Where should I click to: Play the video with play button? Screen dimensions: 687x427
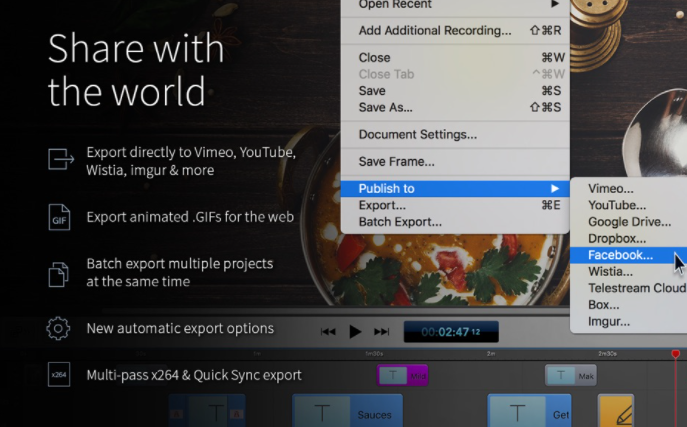pos(355,332)
